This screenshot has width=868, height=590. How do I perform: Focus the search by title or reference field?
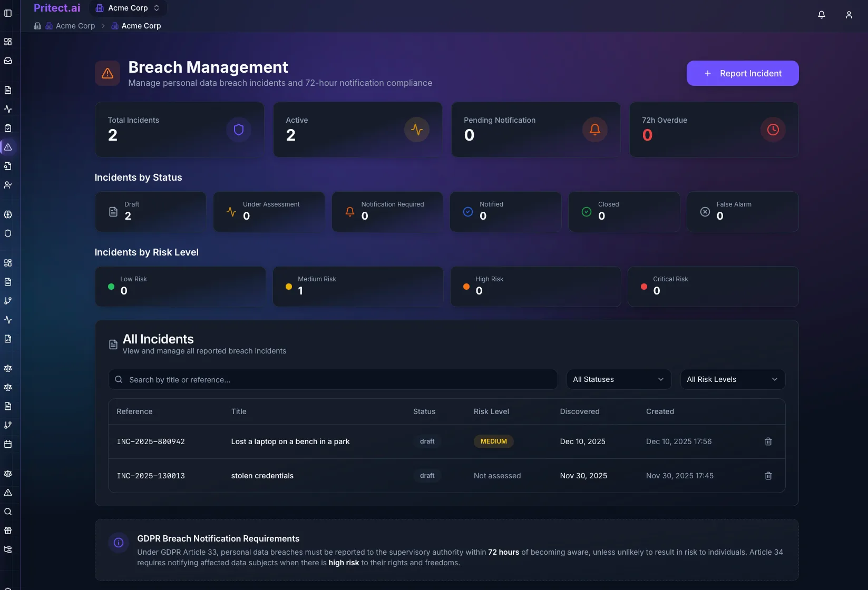coord(333,379)
